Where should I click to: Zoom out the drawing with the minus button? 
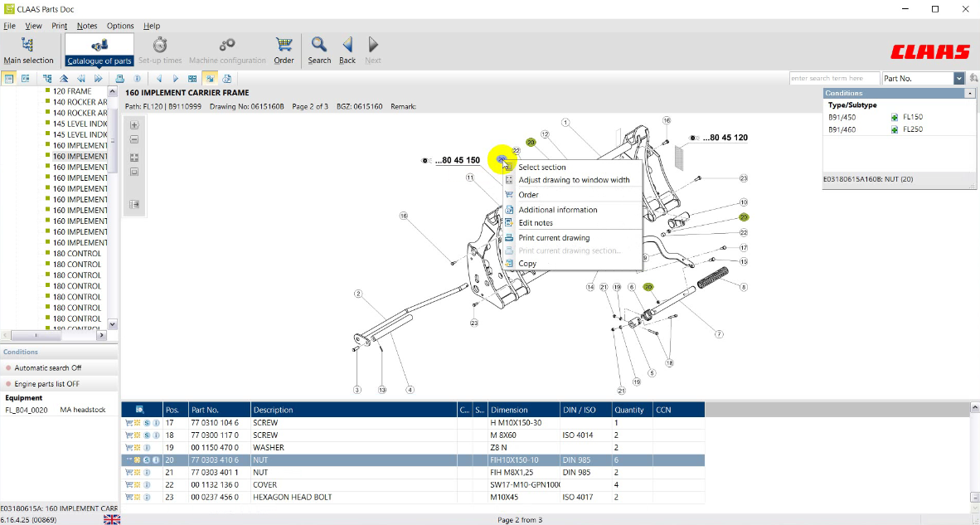pyautogui.click(x=134, y=139)
